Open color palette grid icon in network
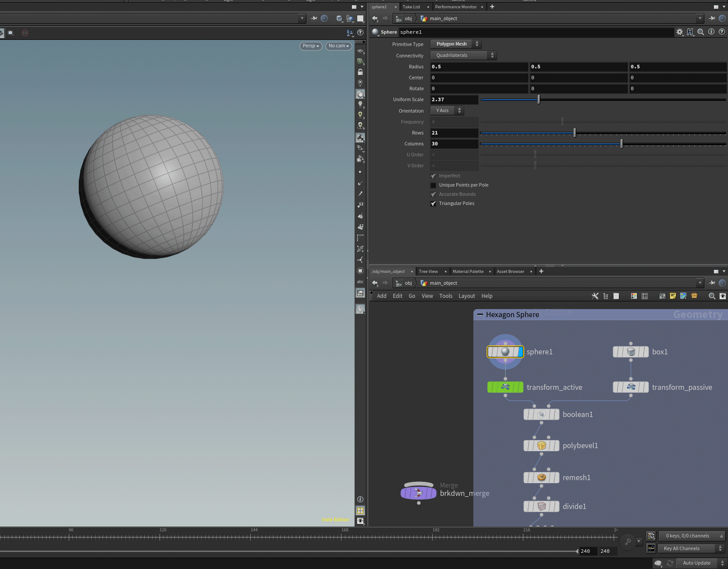This screenshot has width=728, height=569. (634, 296)
